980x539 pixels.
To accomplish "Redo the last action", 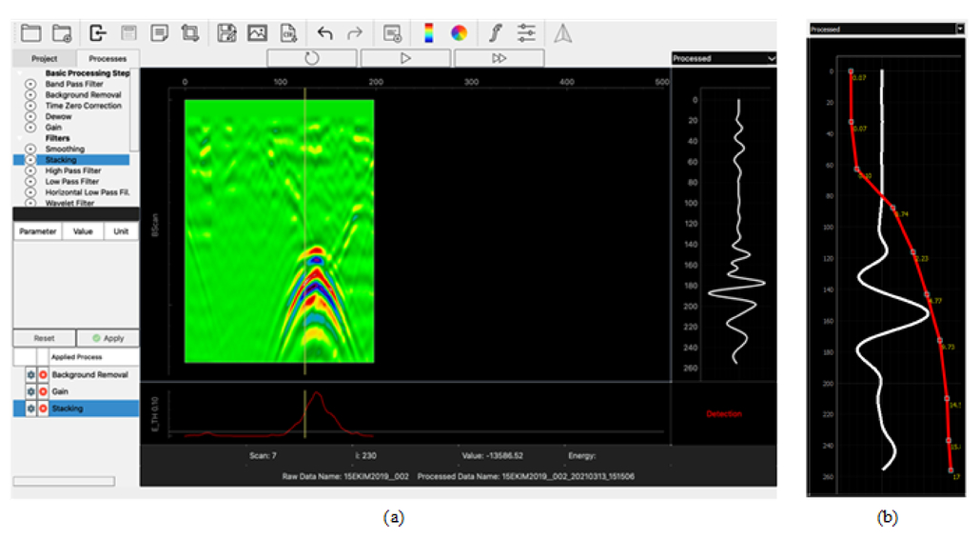I will [354, 32].
